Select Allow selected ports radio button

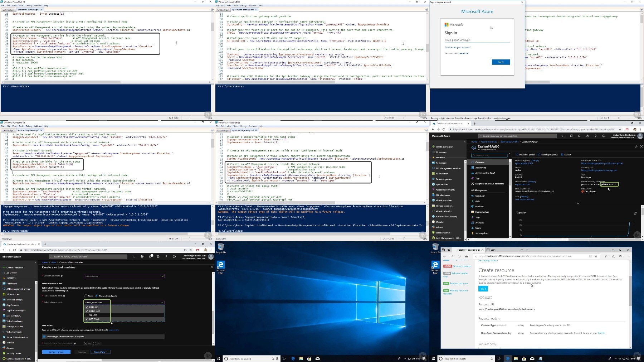(x=96, y=296)
